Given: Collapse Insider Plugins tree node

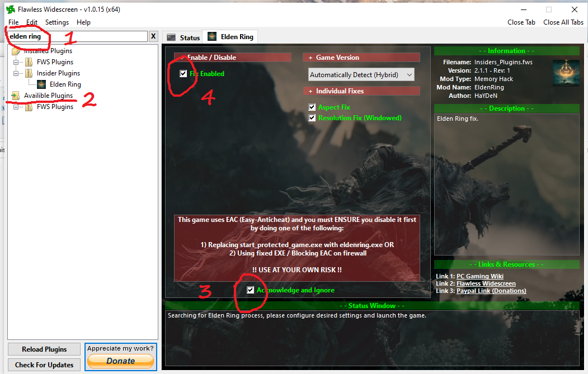Looking at the screenshot, I should [16, 73].
